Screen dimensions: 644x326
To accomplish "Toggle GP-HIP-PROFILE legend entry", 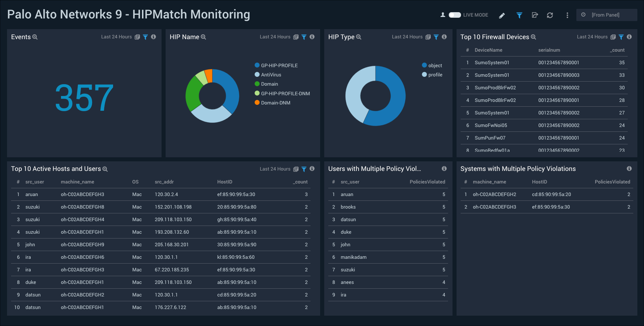I will tap(279, 65).
